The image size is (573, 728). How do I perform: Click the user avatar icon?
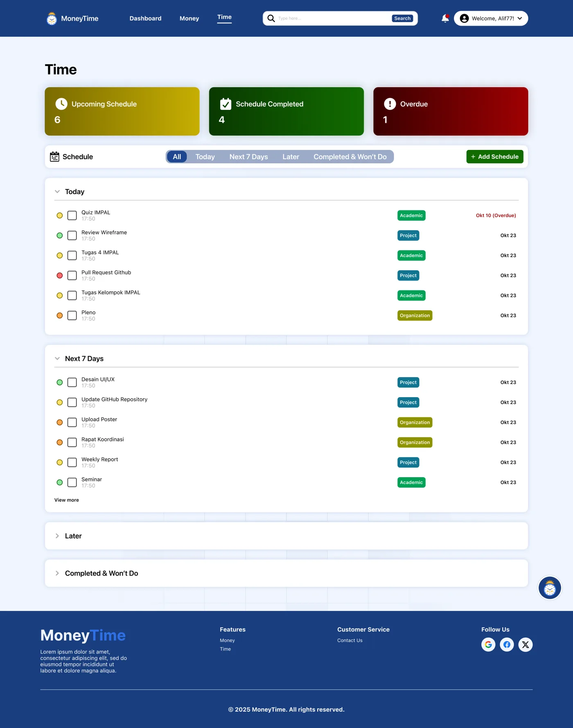[x=464, y=18]
